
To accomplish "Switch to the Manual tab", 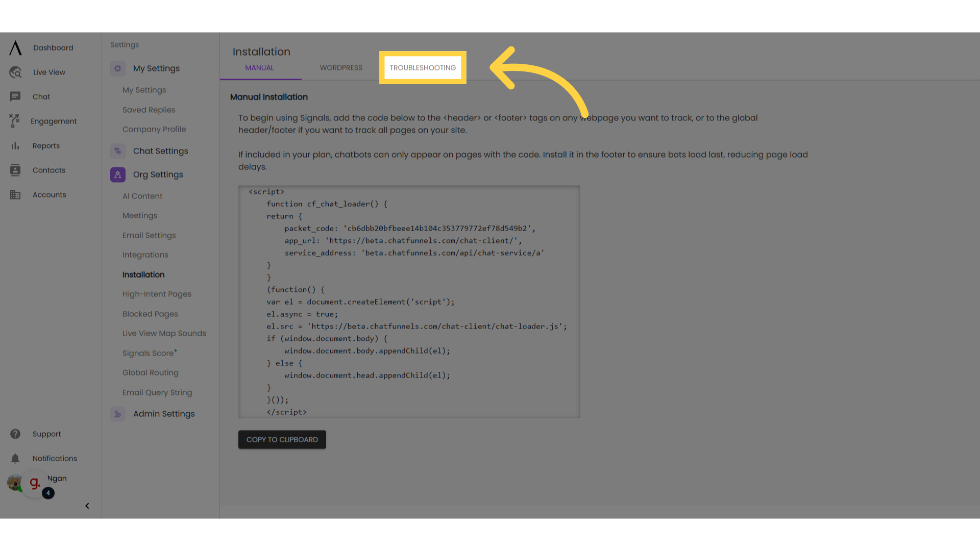I will click(260, 67).
